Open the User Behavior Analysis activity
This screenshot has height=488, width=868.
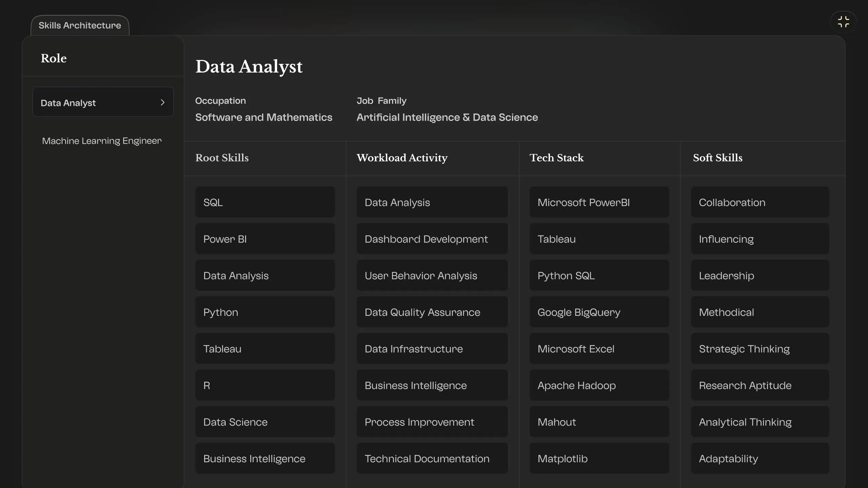point(432,276)
